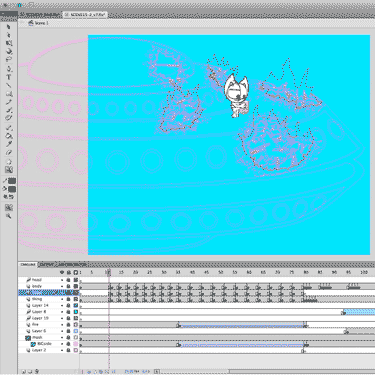Click the pink outline color box under the mask layer
The width and height of the screenshot is (375, 375).
76,344
